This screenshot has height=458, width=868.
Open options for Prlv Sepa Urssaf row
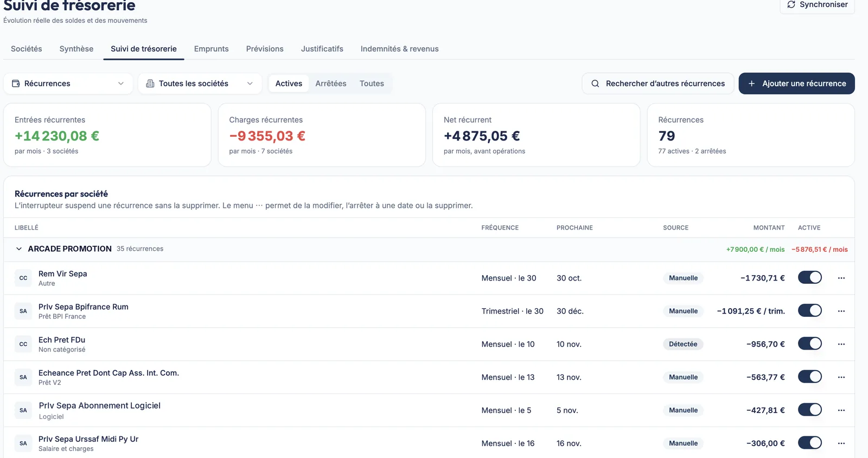(841, 443)
